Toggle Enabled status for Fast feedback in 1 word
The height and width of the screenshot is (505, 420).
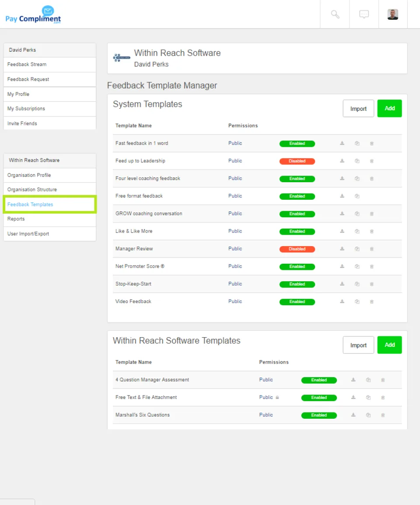[297, 144]
